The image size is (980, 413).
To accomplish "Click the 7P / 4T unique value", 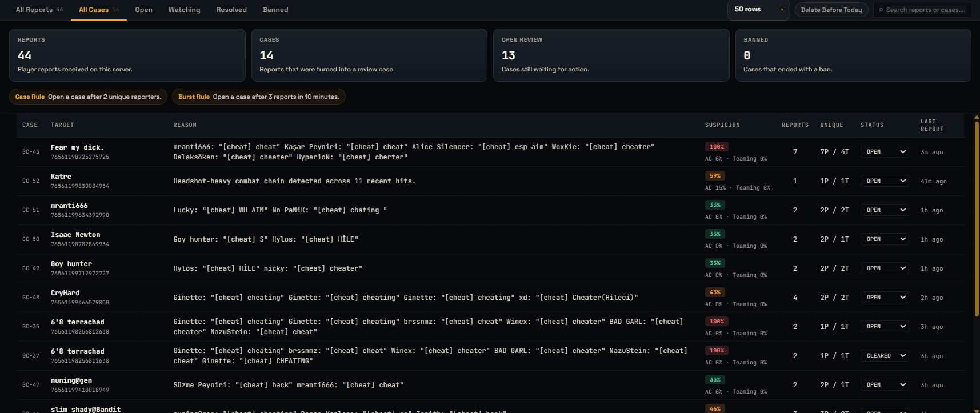I will 834,152.
